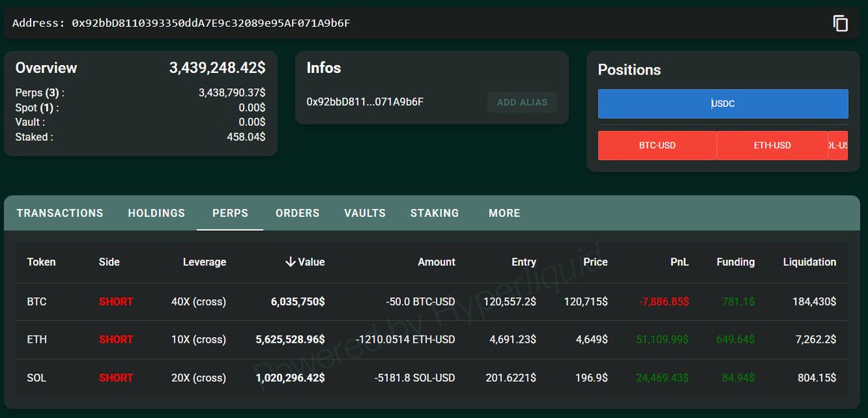868x418 pixels.
Task: Open the TRANSACTIONS tab
Action: point(60,213)
